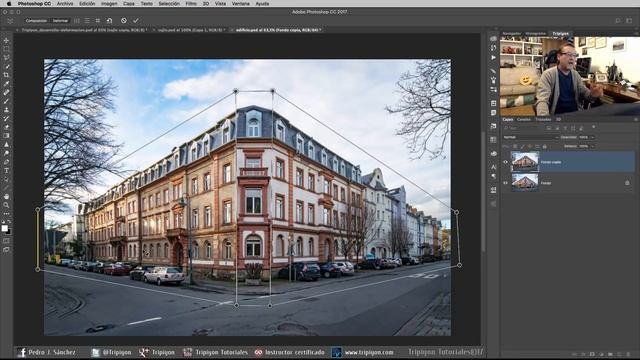Screen dimensions: 640x360
Task: Open the Ventana menu
Action: click(240, 3)
